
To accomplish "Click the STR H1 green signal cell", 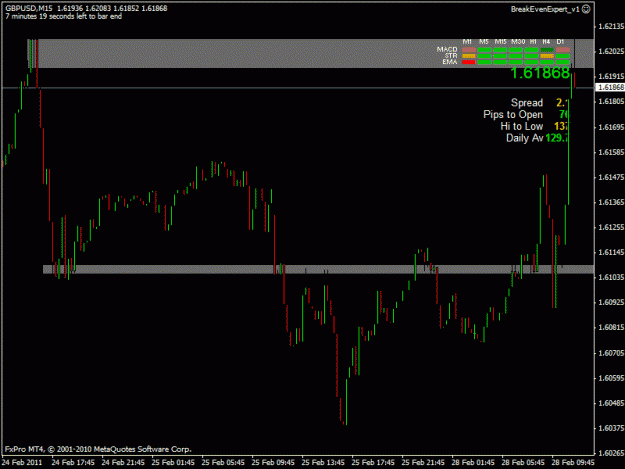I will 531,56.
